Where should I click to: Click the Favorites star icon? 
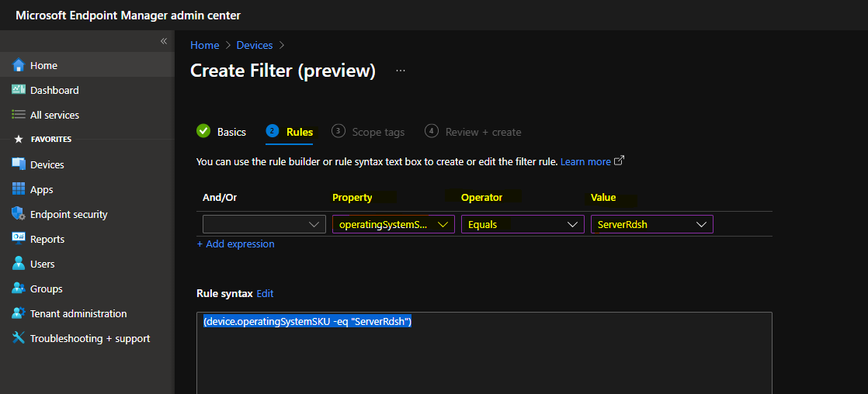coord(19,140)
